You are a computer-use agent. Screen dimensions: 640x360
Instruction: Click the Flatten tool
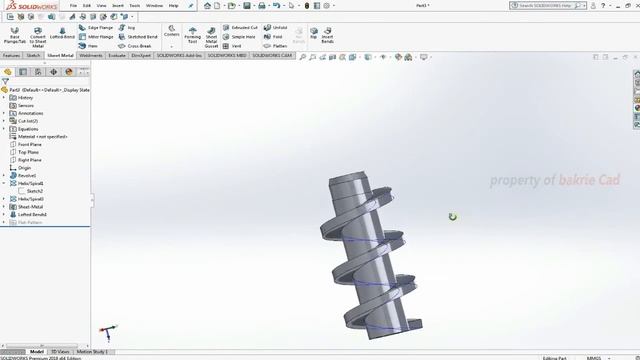point(276,46)
